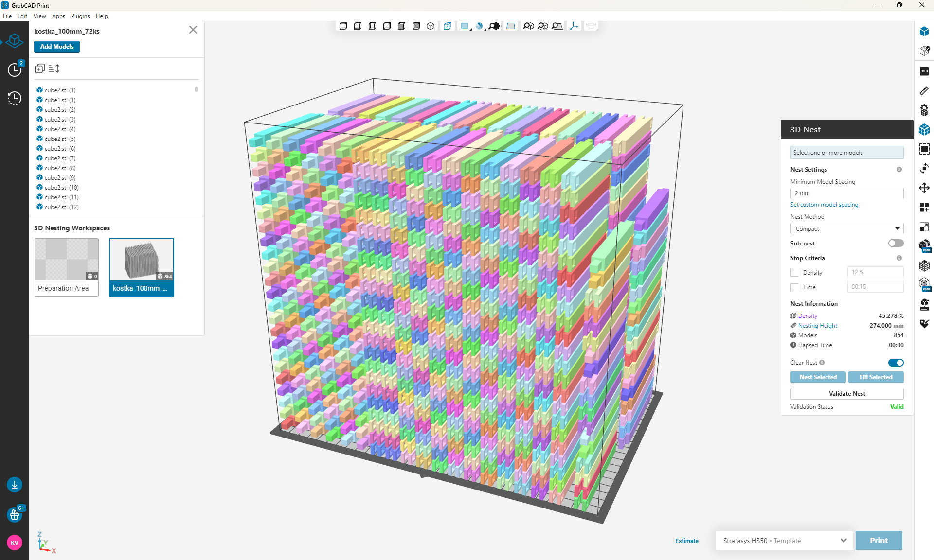Click the sort models icon above list
Viewport: 934px width, 560px height.
pyautogui.click(x=54, y=69)
